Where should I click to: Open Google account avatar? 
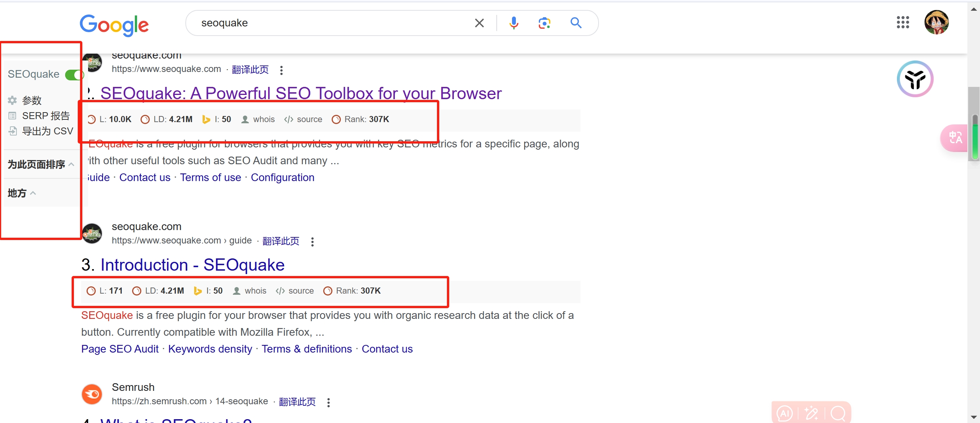936,22
